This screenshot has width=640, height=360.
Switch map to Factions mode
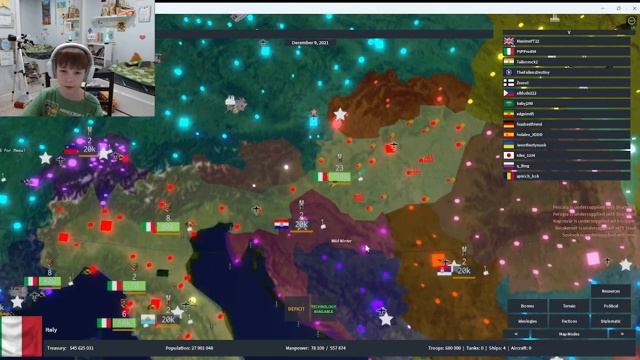click(569, 321)
